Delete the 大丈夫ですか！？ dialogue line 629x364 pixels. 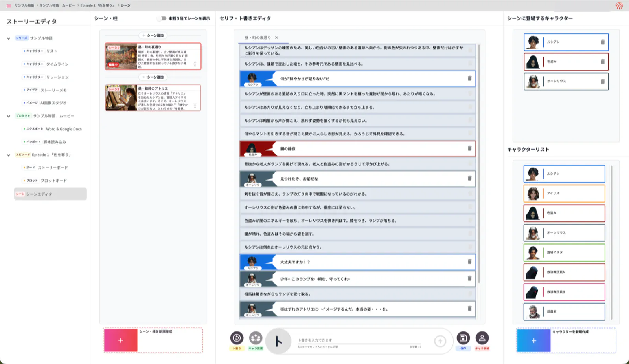[469, 262]
